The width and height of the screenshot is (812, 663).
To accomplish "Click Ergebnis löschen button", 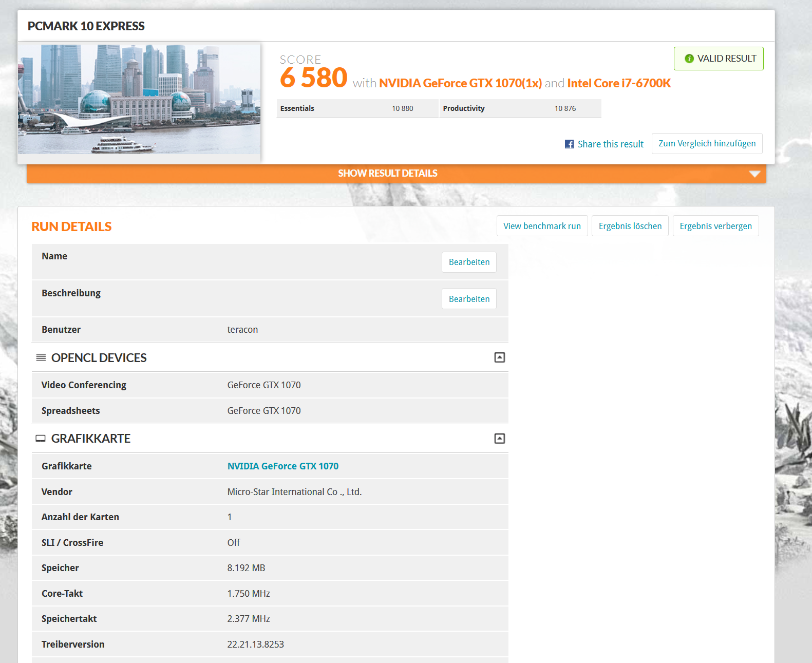I will [630, 226].
